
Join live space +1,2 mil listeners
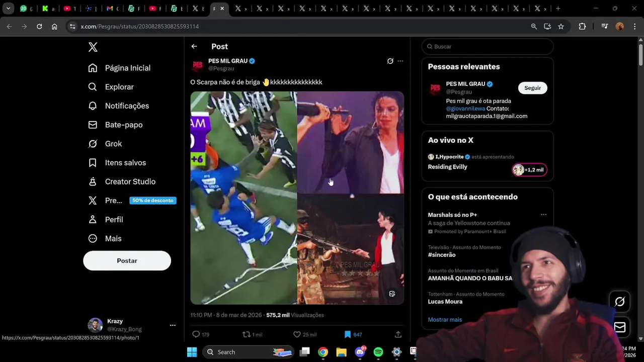(x=529, y=170)
